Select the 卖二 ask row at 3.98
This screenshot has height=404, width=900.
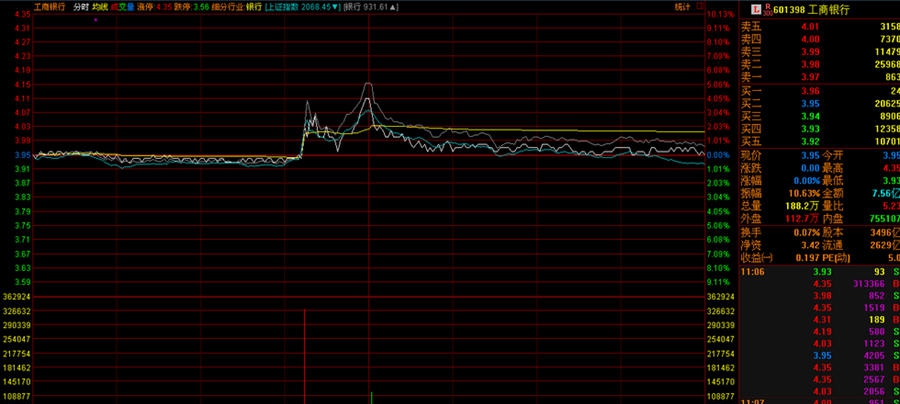820,64
